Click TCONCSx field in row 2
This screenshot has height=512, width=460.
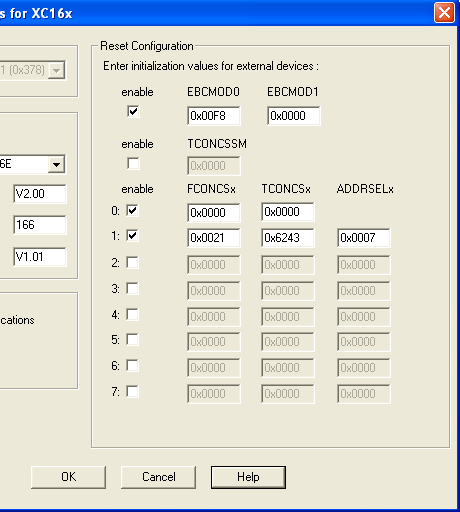point(288,265)
